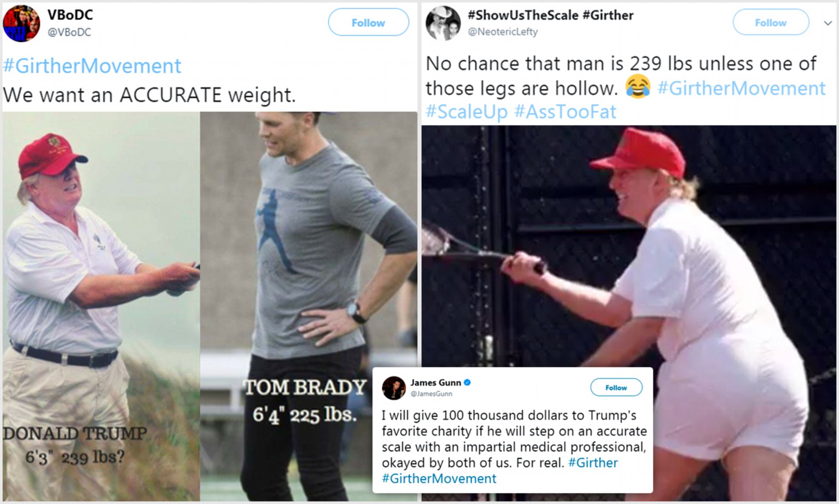Image resolution: width=839 pixels, height=504 pixels.
Task: Expand the tweet options chevron menu
Action: [x=828, y=23]
